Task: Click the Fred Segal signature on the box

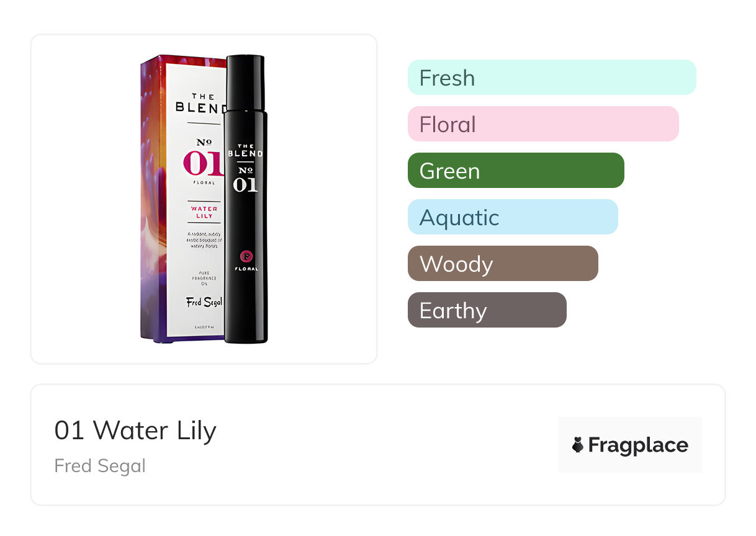Action: [204, 303]
